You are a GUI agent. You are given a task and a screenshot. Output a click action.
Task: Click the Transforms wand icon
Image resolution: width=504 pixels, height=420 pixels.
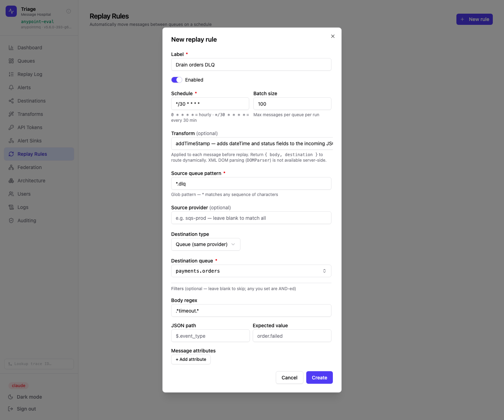[x=11, y=114]
